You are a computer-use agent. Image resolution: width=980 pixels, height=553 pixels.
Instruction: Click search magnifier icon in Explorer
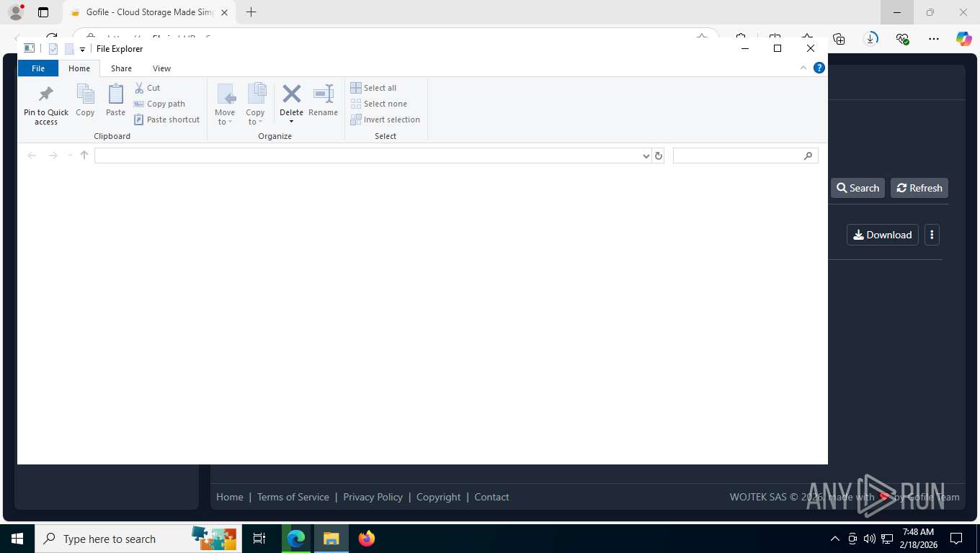808,156
